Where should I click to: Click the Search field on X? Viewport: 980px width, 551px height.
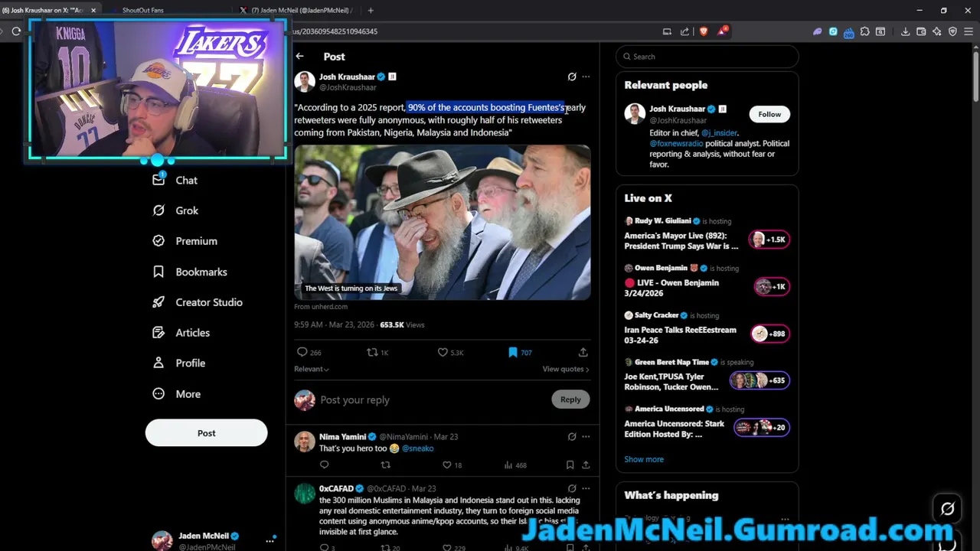pyautogui.click(x=707, y=57)
